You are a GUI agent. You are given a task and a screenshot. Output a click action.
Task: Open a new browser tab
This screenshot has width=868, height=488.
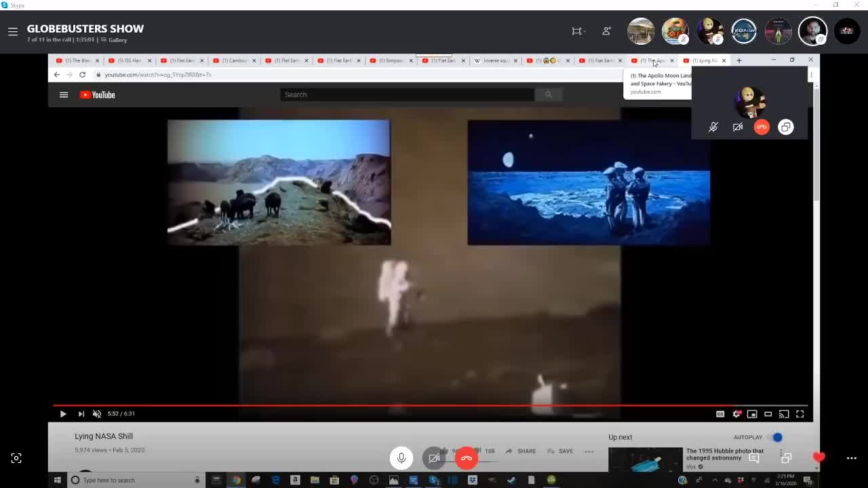(x=739, y=60)
